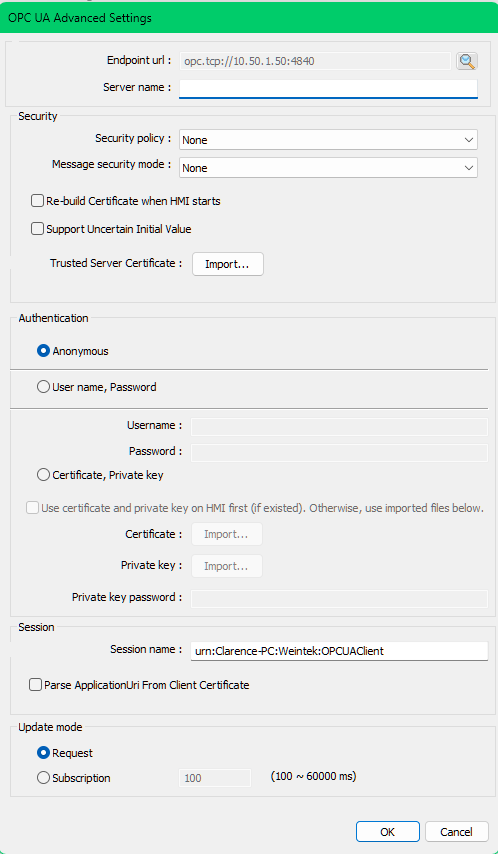Cancel the OPC UA Advanced Settings dialog
The height and width of the screenshot is (854, 498).
point(457,832)
